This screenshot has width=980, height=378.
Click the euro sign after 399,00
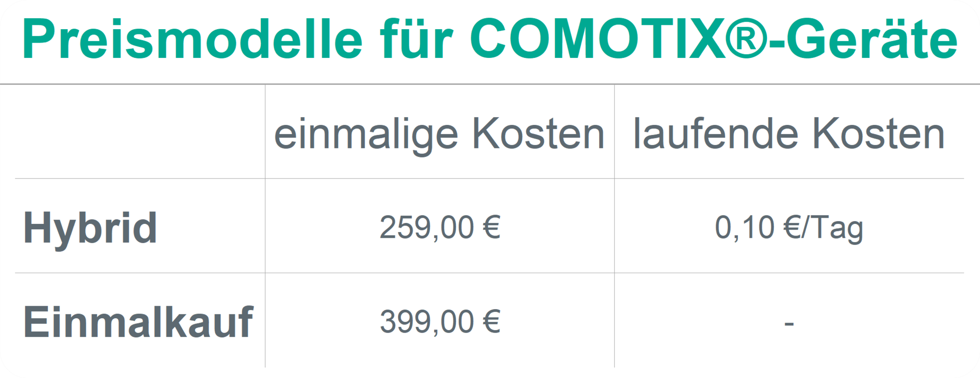pos(491,321)
